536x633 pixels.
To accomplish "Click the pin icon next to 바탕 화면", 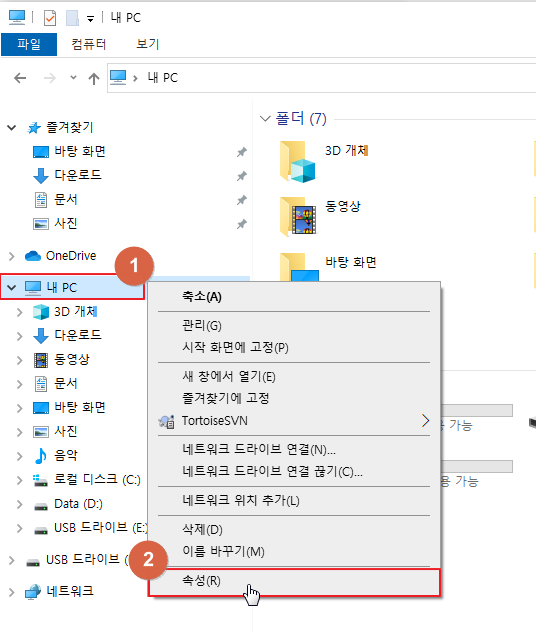I will (241, 152).
